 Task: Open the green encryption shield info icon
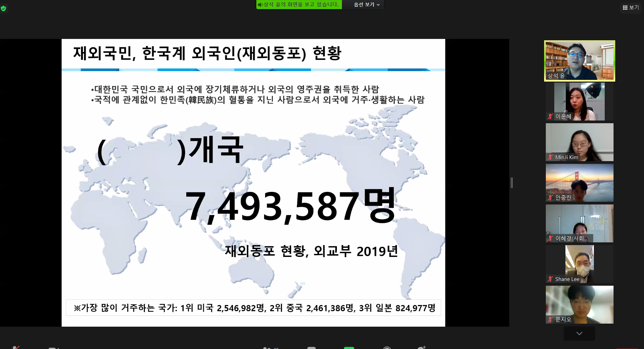pos(3,8)
